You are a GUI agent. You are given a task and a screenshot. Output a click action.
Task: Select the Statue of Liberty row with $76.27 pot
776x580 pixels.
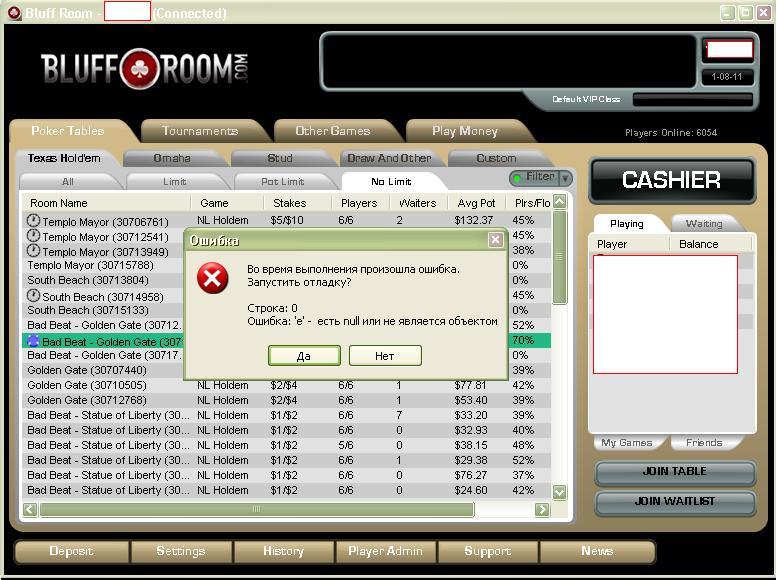tap(286, 475)
